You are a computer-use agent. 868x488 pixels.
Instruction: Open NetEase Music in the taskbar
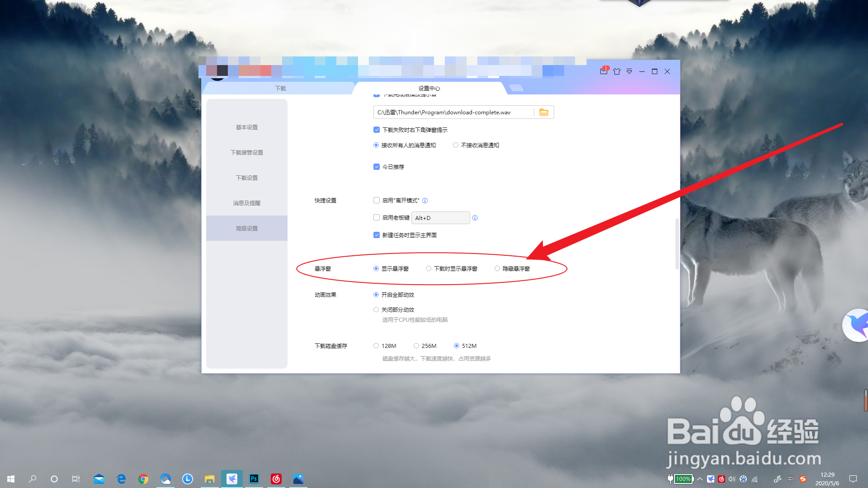pos(276,479)
